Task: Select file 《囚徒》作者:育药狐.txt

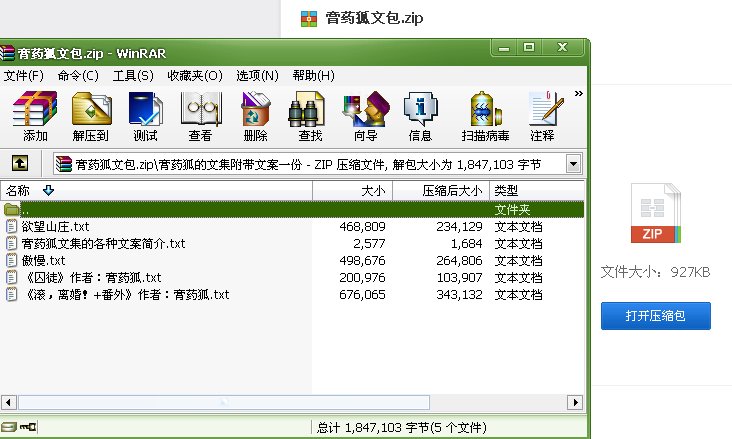Action: 92,277
